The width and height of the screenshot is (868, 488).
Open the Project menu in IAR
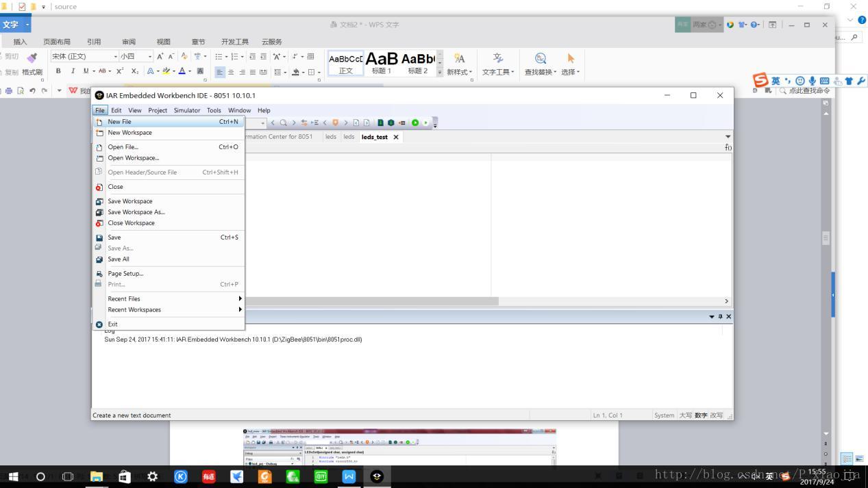158,110
